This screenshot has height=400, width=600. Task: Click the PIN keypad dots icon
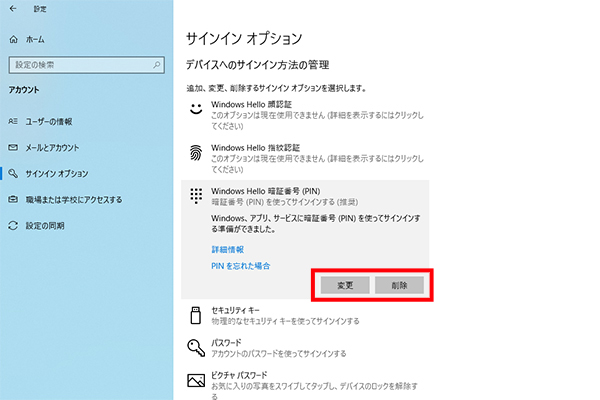pos(196,196)
